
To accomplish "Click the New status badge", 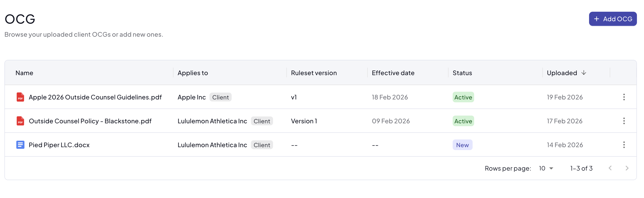I will [x=462, y=145].
